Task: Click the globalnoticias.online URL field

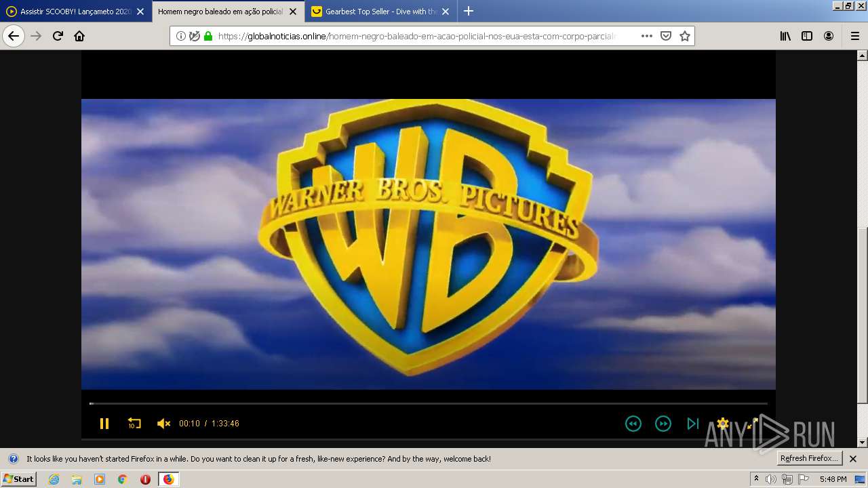Action: coord(416,36)
